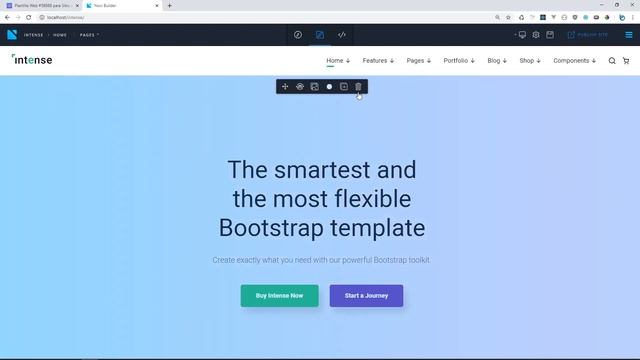Viewport: 640px width, 360px height.
Task: Open the shopping cart icon
Action: [626, 61]
